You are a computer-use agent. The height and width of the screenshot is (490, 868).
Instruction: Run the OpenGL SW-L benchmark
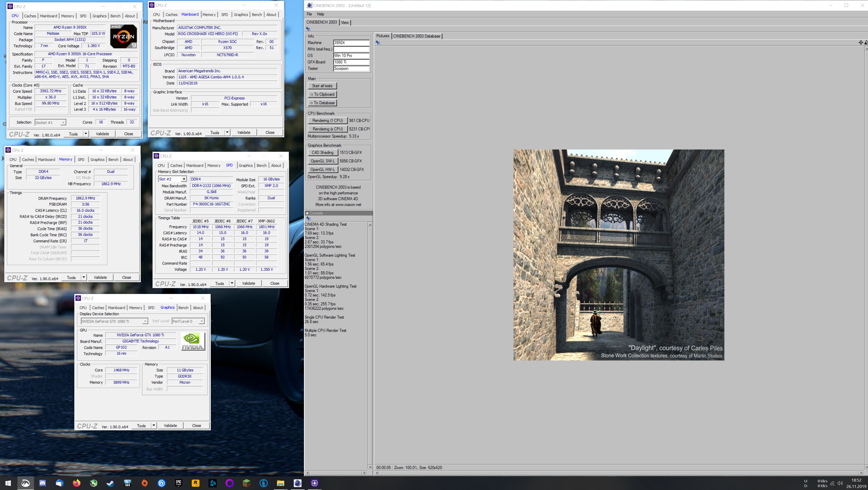tap(322, 161)
